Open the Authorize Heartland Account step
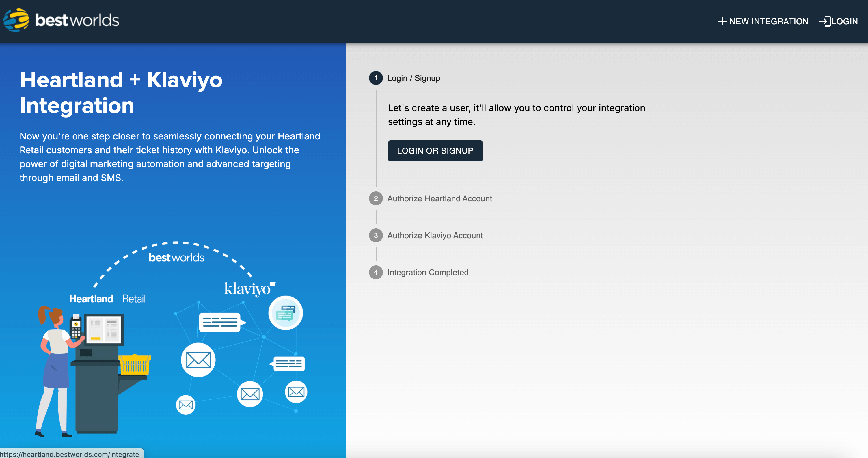 point(439,198)
